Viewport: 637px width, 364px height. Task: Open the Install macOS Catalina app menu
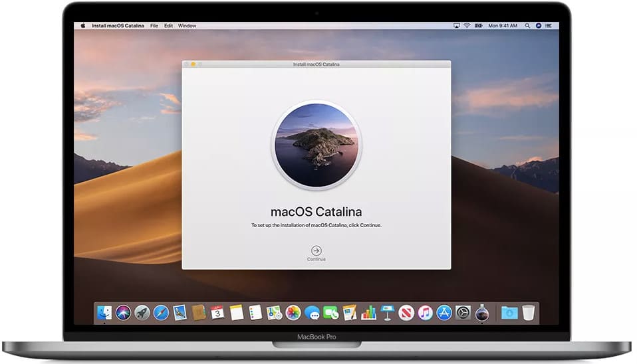pos(118,25)
